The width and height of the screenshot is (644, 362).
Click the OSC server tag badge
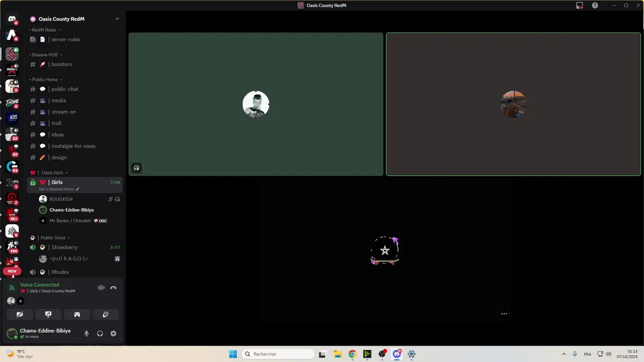[100, 221]
